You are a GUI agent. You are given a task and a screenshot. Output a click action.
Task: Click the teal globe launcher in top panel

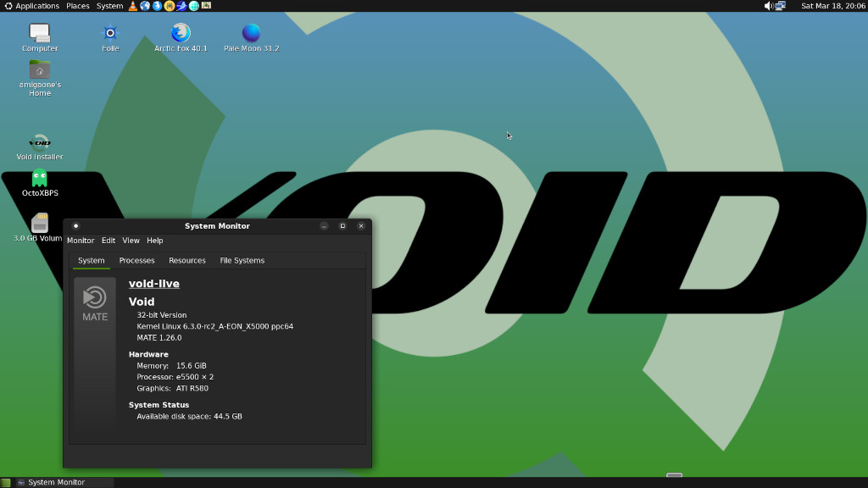coord(194,6)
